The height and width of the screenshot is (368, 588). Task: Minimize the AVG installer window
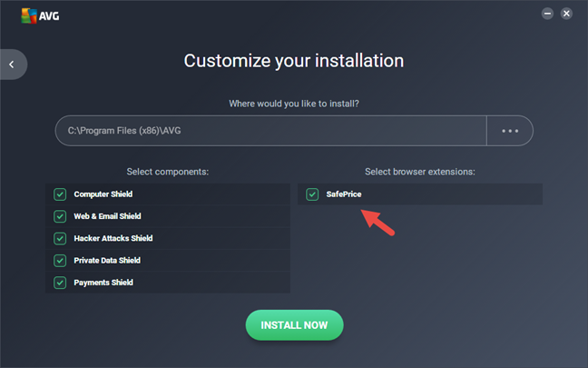(x=547, y=14)
